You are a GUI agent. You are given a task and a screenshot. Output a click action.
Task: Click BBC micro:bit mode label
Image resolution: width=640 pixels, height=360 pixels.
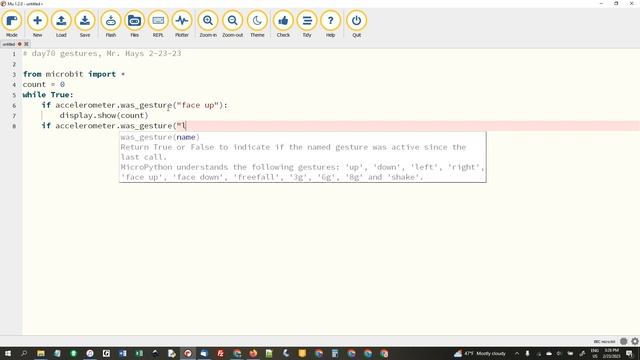click(x=604, y=342)
